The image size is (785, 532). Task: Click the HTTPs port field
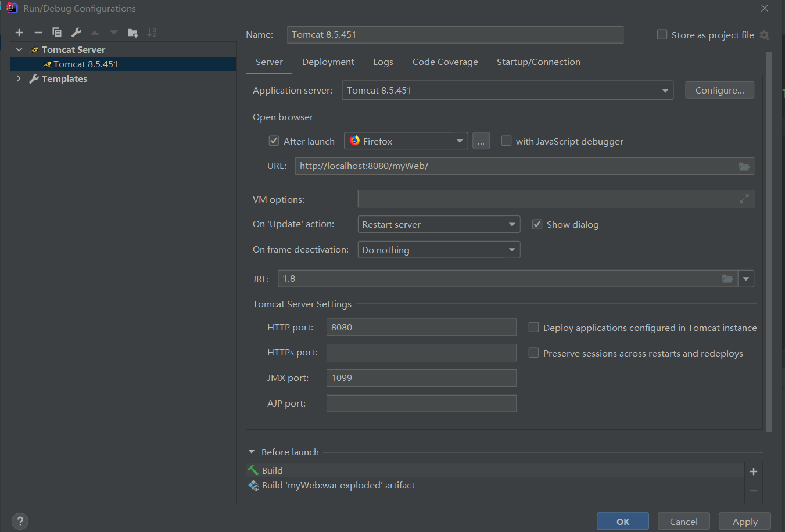point(421,353)
